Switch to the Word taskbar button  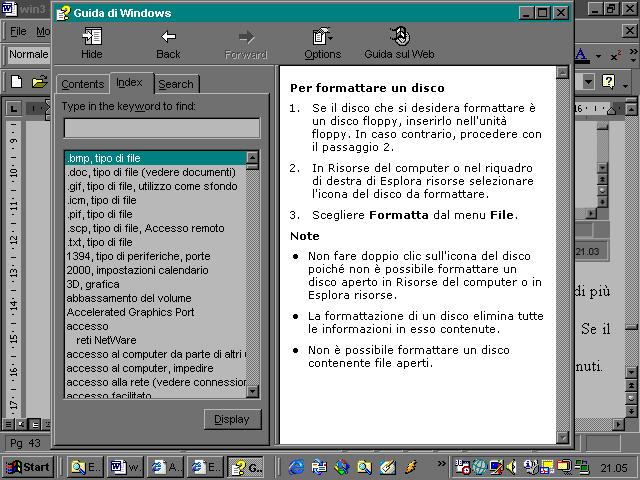[x=125, y=467]
